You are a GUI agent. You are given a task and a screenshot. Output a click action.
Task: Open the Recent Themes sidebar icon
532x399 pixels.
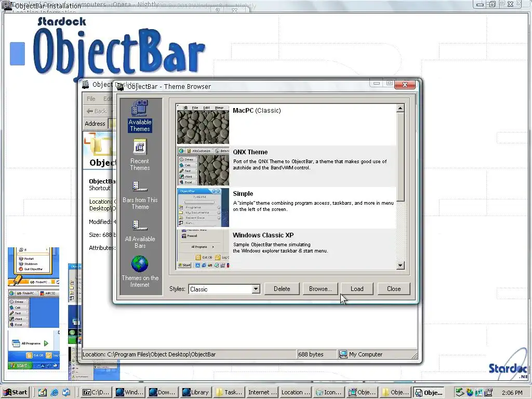tap(140, 155)
